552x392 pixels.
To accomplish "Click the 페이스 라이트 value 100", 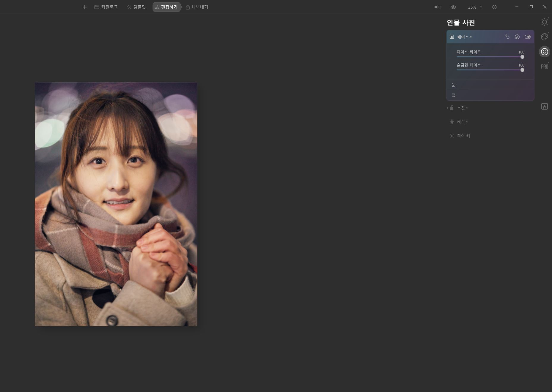I will [521, 52].
